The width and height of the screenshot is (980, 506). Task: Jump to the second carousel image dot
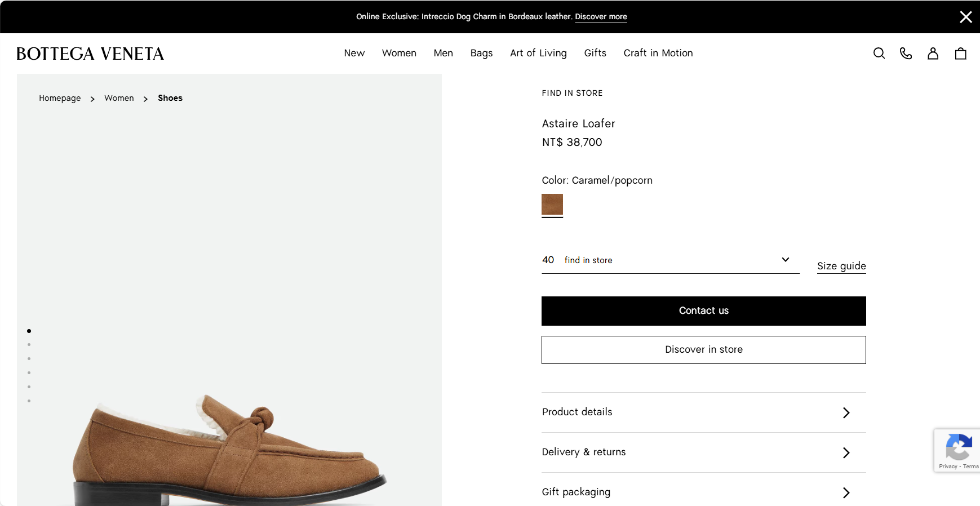29,345
